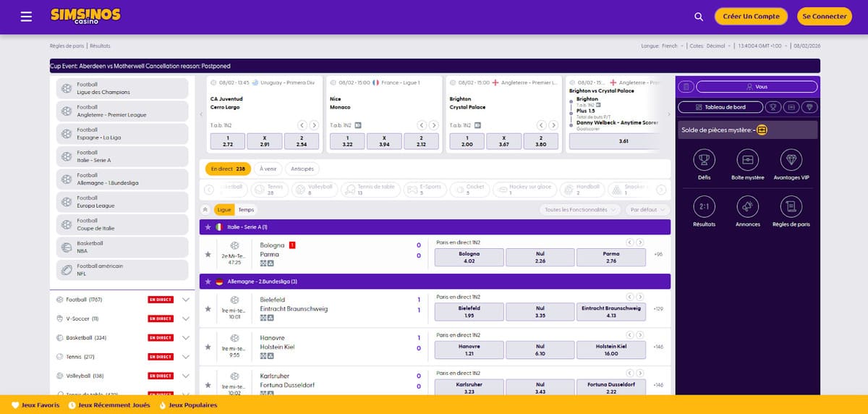Bet on Bologna at odds 4.02

[469, 258]
